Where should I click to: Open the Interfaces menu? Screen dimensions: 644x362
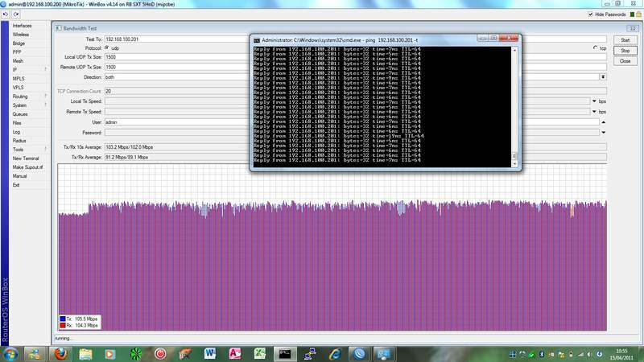pyautogui.click(x=23, y=26)
